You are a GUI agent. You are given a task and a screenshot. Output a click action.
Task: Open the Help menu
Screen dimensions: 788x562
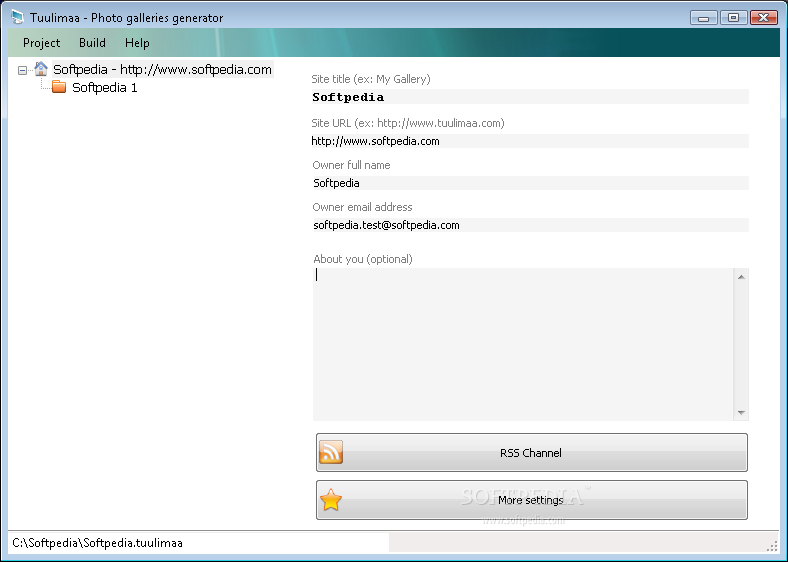click(137, 43)
